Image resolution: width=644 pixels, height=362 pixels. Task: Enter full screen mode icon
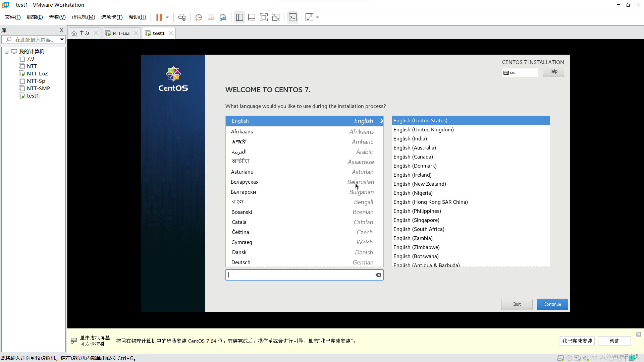264,17
